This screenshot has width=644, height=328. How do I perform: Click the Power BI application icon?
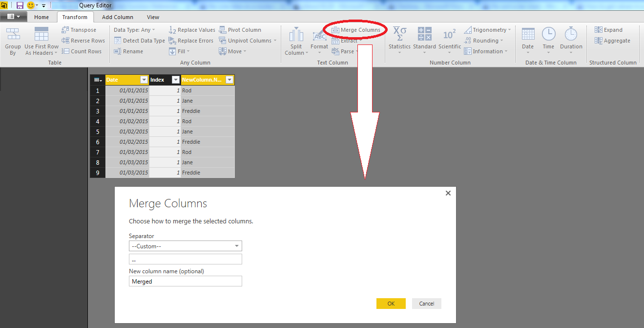tap(5, 5)
